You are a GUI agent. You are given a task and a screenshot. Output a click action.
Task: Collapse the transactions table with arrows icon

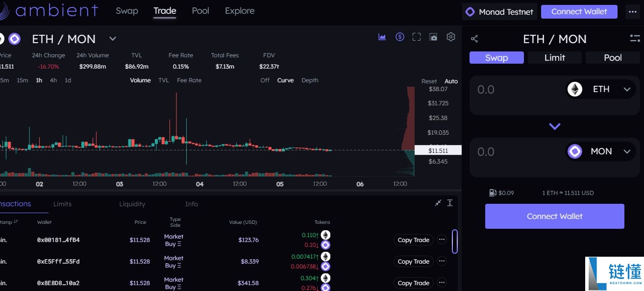click(x=438, y=203)
